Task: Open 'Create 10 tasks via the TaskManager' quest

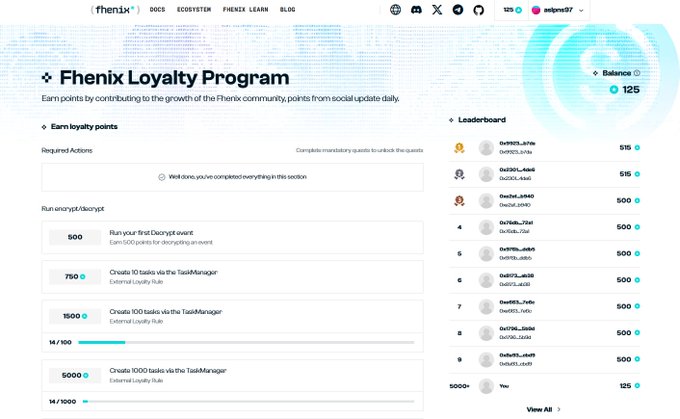Action: click(232, 277)
